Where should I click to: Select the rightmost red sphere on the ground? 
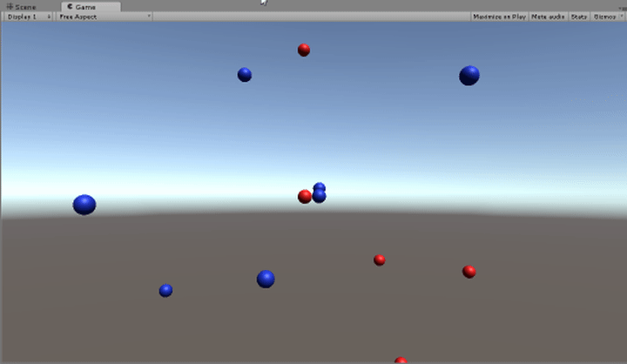tap(469, 272)
